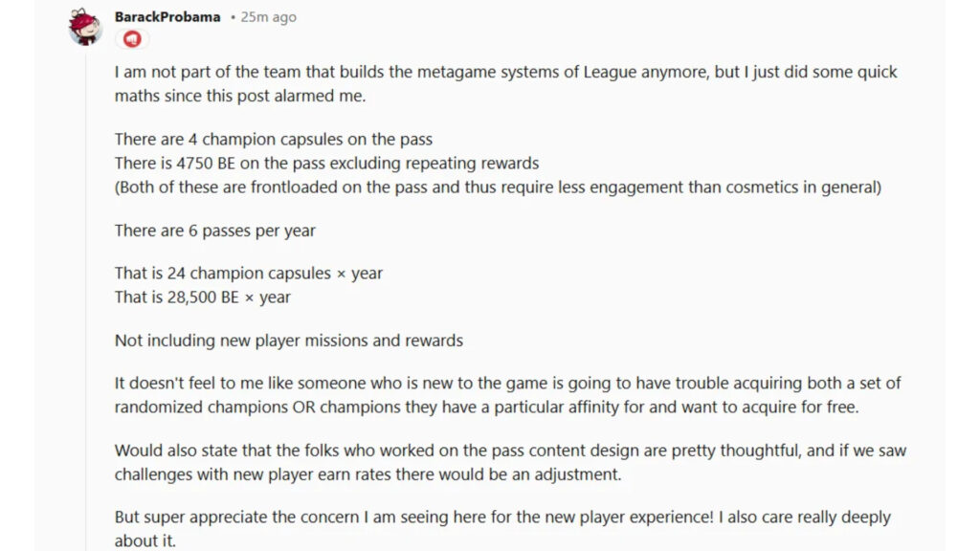Click the line "There are 6 passes per year"
This screenshot has height=551, width=980.
tap(215, 231)
